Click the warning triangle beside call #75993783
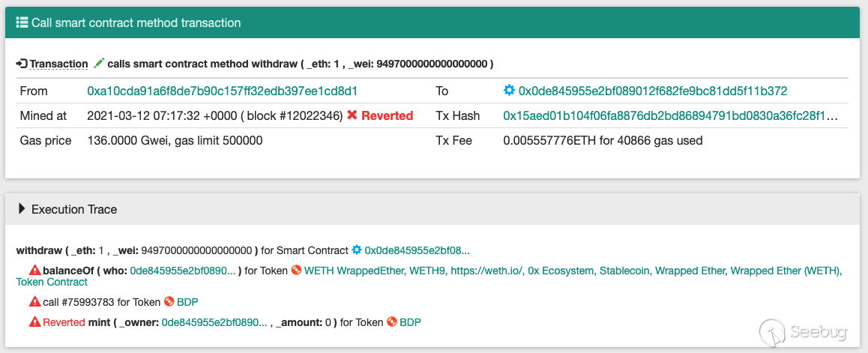Screen dimensions: 868x353 click(x=34, y=302)
